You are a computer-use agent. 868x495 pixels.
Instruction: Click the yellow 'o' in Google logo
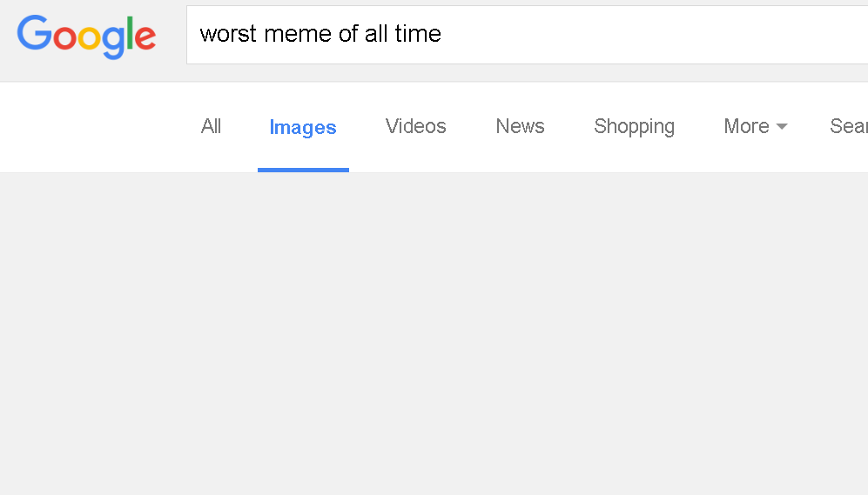[x=89, y=37]
